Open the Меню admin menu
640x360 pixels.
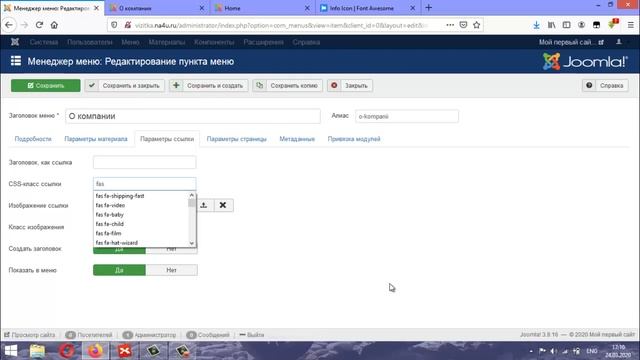click(130, 42)
